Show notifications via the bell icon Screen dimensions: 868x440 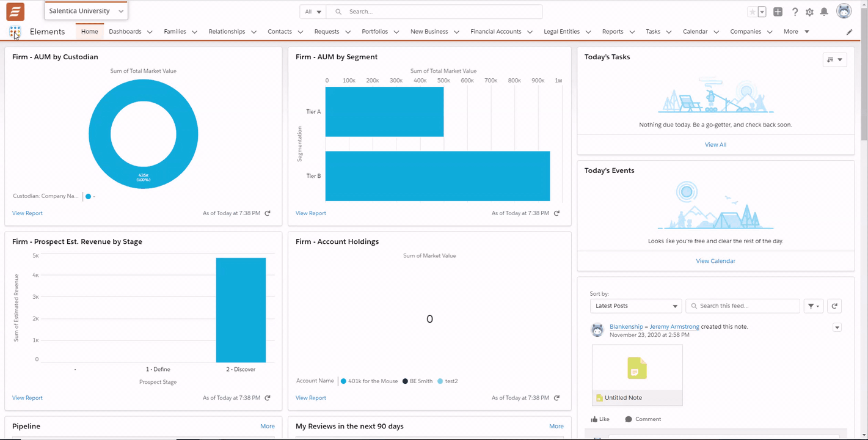click(x=824, y=12)
